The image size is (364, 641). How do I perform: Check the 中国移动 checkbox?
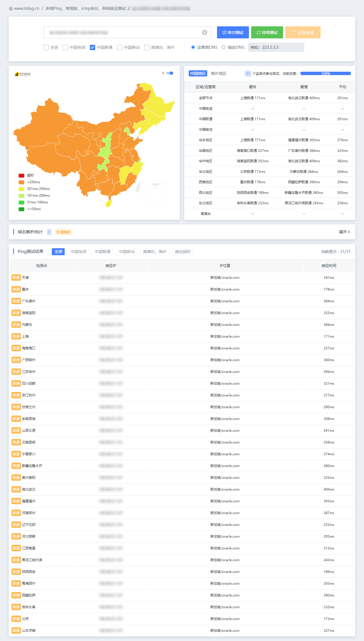point(120,47)
